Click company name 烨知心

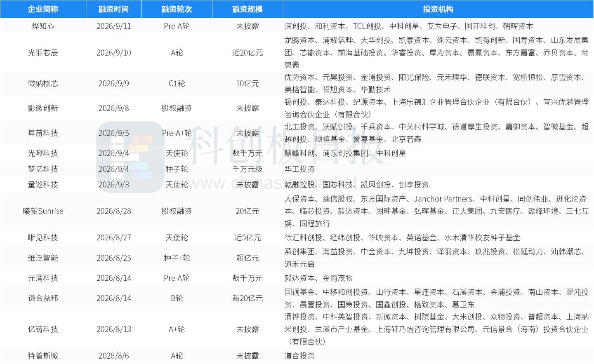tap(43, 26)
